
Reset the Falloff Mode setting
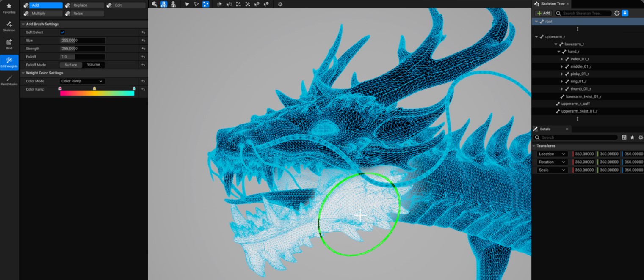144,65
